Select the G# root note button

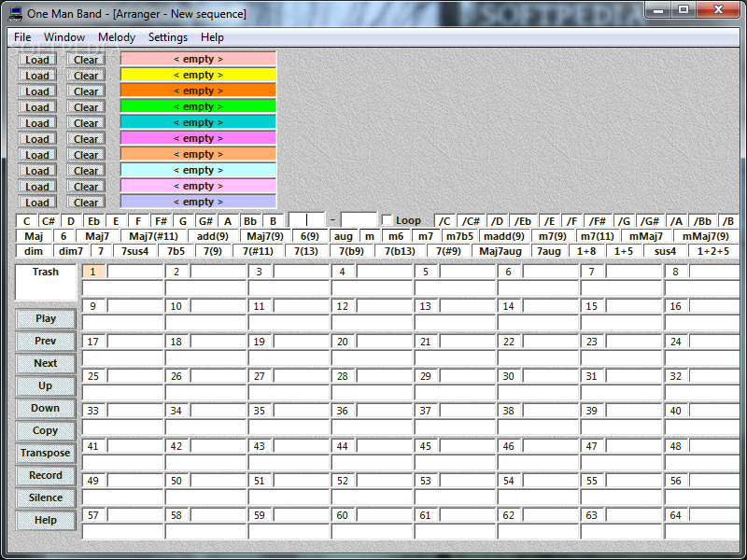point(205,221)
